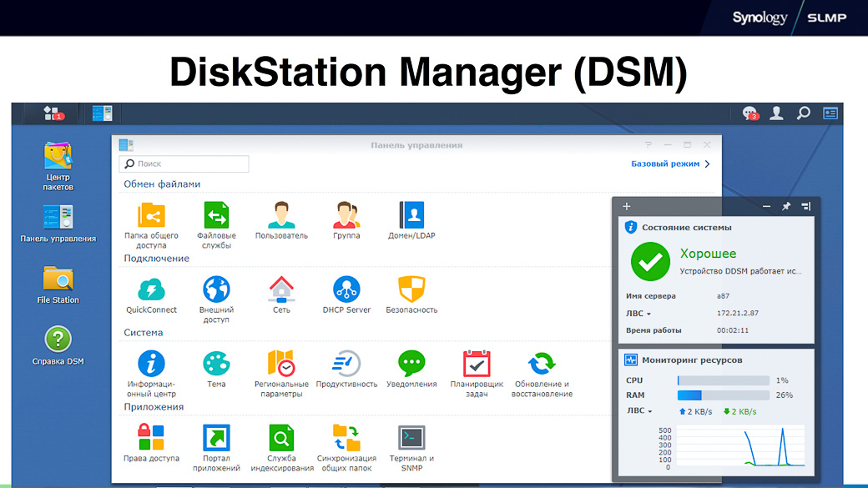Screen dimensions: 868x488
Task: Click the network traffic graph
Action: click(x=740, y=447)
